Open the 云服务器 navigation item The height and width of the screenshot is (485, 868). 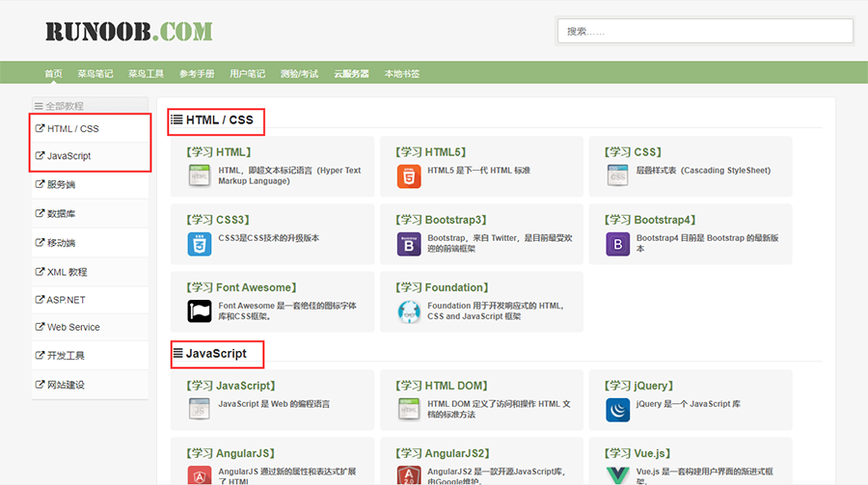pyautogui.click(x=351, y=73)
